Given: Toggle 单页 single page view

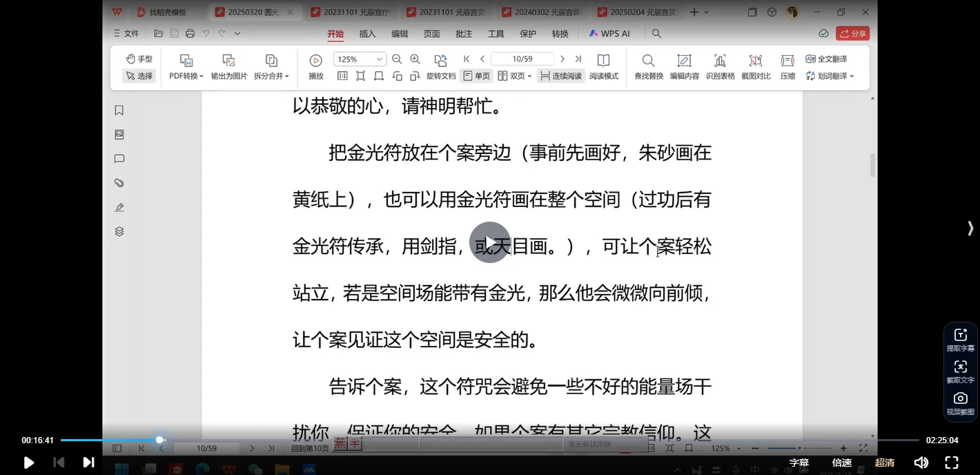Looking at the screenshot, I should click(x=476, y=76).
